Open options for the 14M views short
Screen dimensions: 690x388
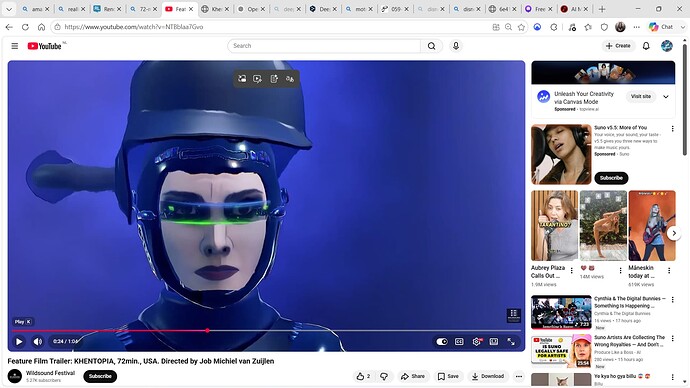pos(620,271)
